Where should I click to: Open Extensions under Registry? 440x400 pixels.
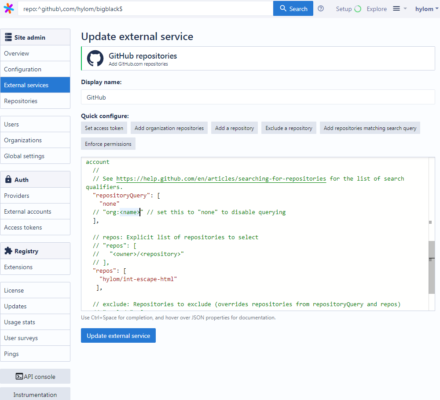pos(35,267)
